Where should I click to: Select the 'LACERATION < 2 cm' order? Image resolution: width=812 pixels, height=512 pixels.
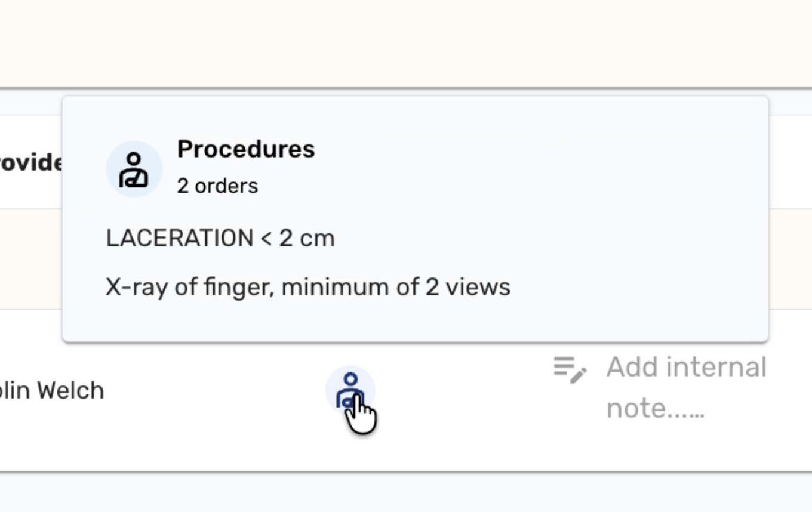(220, 238)
